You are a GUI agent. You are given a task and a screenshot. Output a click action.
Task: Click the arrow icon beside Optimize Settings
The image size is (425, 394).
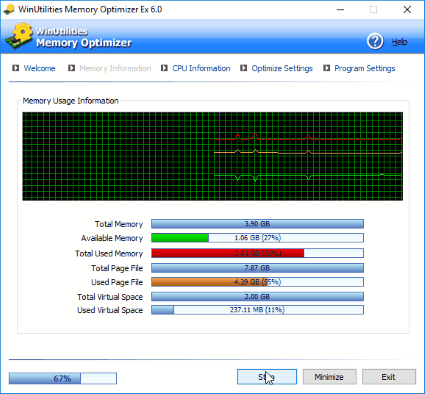point(244,68)
